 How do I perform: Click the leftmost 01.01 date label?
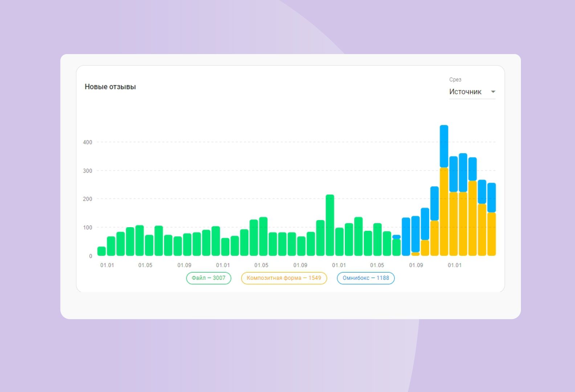click(107, 265)
